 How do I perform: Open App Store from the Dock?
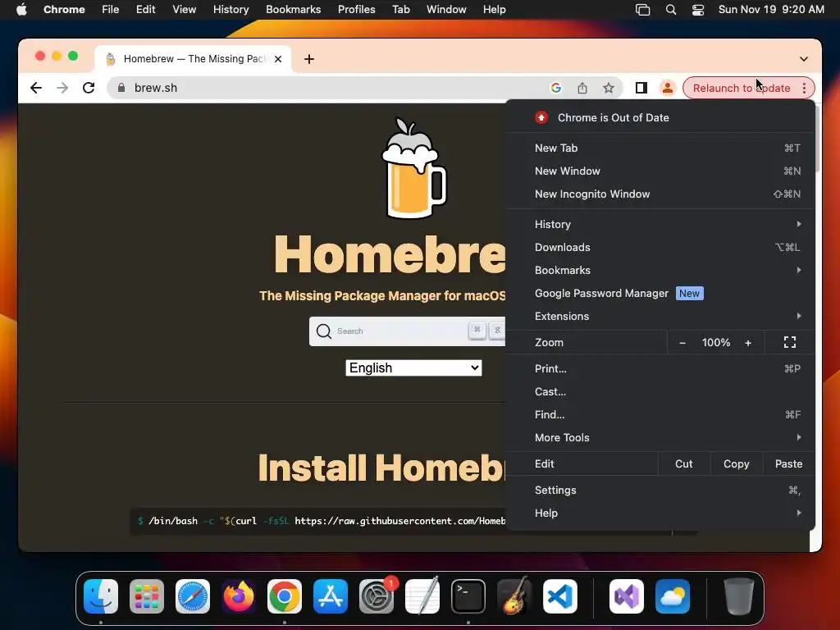pyautogui.click(x=331, y=596)
